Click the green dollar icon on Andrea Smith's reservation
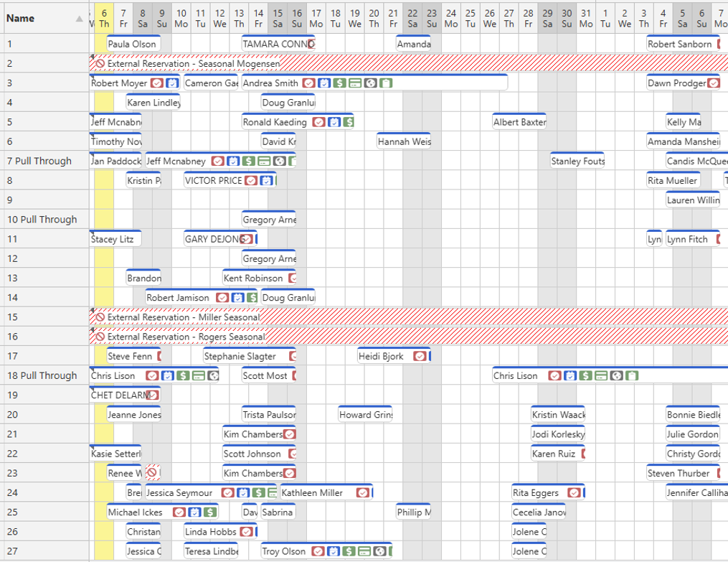 (x=339, y=83)
